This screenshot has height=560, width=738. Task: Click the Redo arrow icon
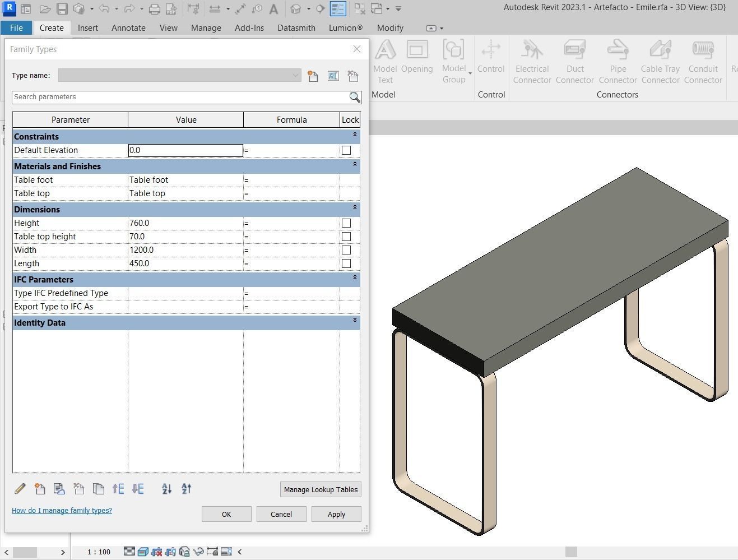129,9
